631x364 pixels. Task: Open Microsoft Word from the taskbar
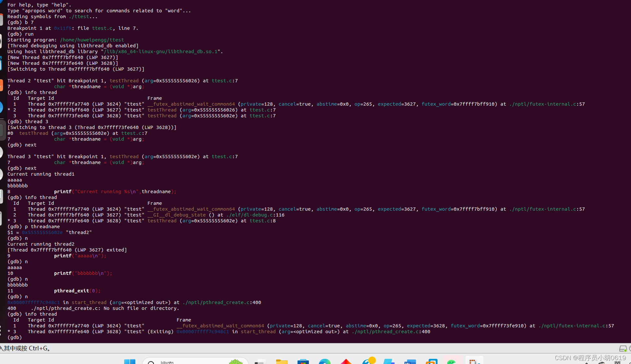410,362
